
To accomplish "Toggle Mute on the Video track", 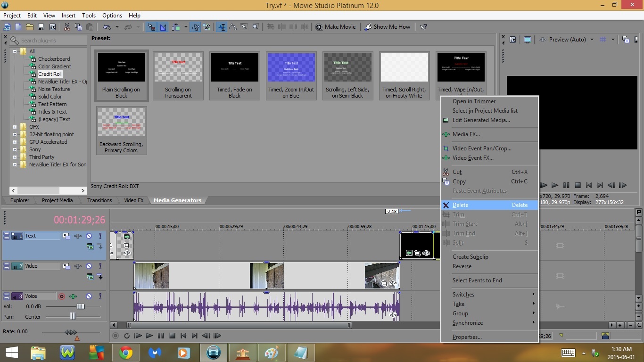I will (89, 266).
